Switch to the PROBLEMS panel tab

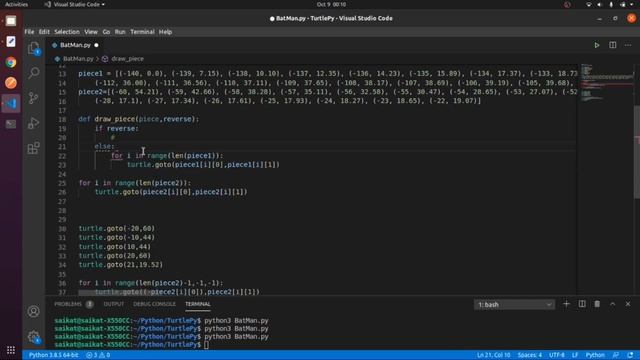[x=73, y=304]
